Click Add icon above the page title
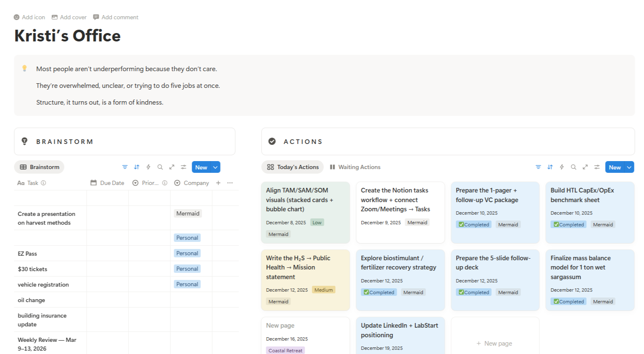Viewport: 644px width, 354px height. pyautogui.click(x=30, y=17)
